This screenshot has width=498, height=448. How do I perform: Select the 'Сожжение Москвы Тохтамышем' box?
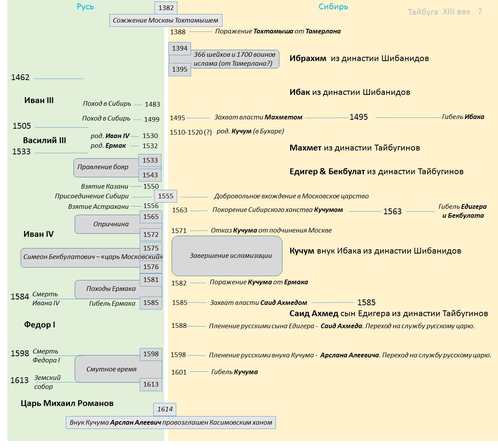point(166,20)
